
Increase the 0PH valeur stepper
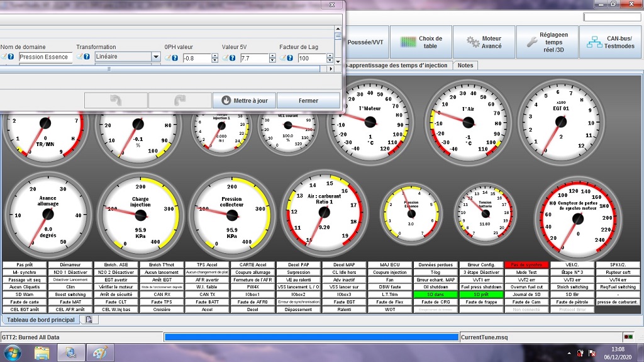215,55
